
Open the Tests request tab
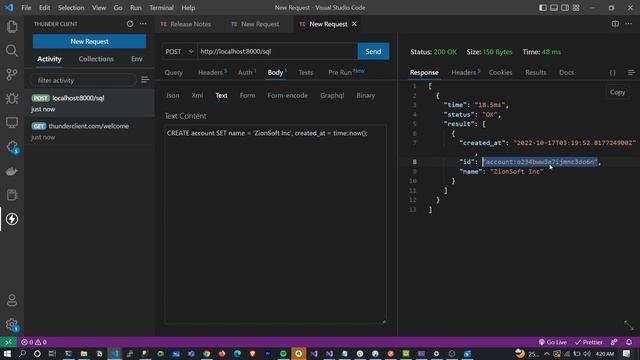[305, 72]
